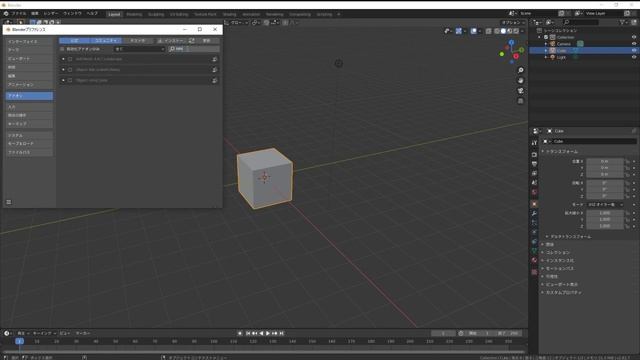Select the Community add-ons filter button

click(106, 40)
